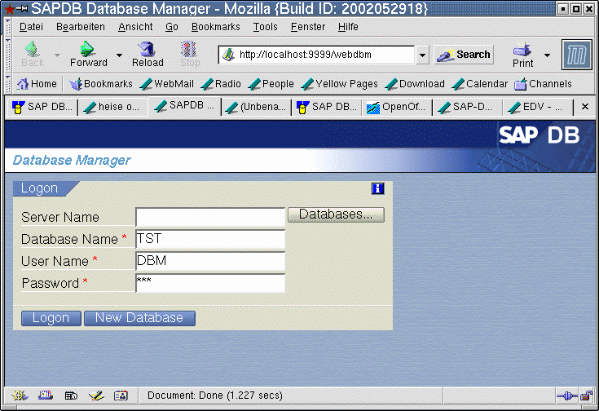This screenshot has height=411, width=599.
Task: Open the Forward button history dropdown arrow
Action: [x=119, y=55]
